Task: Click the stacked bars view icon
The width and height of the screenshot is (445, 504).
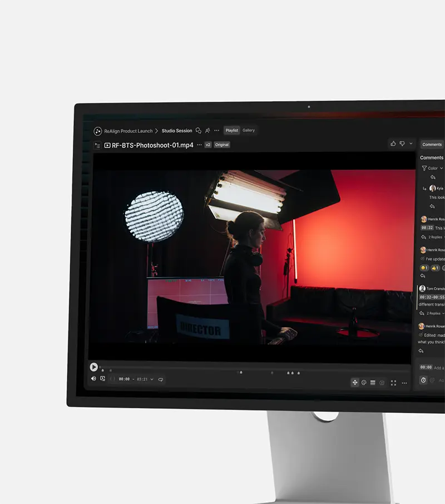Action: pyautogui.click(x=373, y=383)
